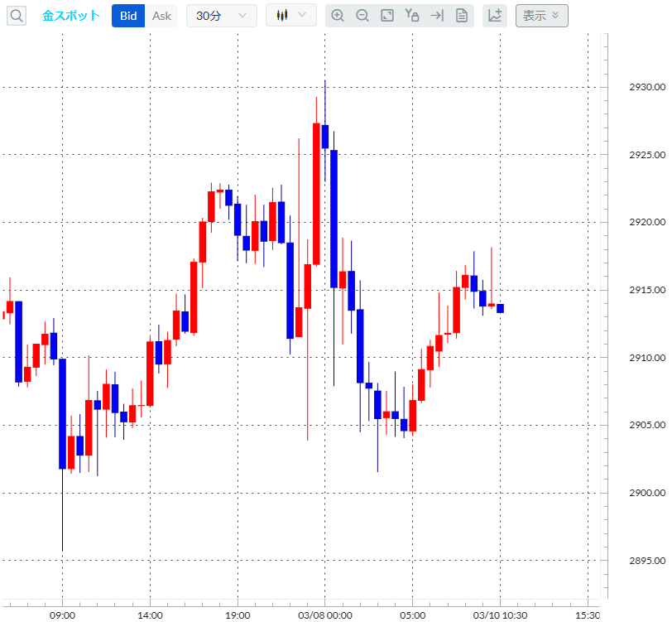Select the blue candle with wick to 2896
The image size is (672, 622).
coord(63,413)
